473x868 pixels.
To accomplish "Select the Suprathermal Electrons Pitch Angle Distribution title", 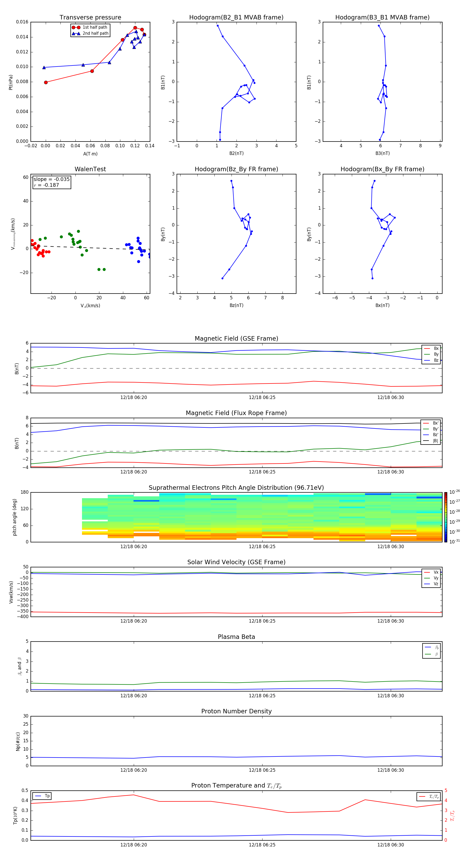I will tap(236, 488).
